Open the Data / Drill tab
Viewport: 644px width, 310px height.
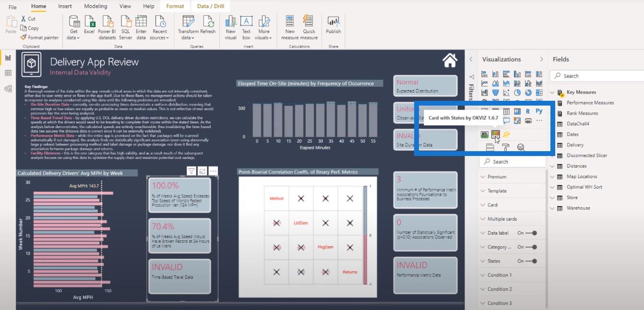210,6
